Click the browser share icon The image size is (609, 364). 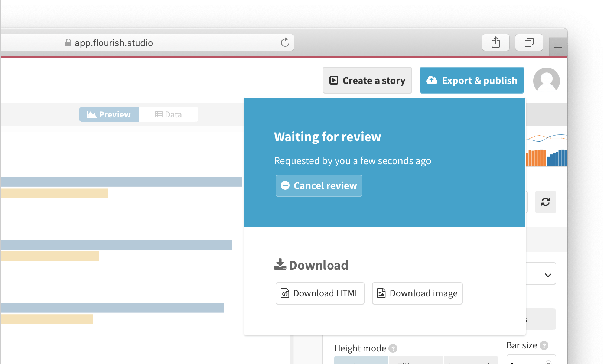[x=495, y=42]
